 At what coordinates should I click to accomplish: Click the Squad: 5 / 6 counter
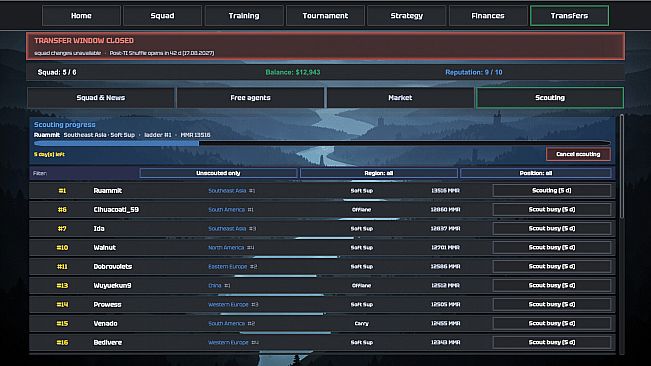pyautogui.click(x=57, y=72)
